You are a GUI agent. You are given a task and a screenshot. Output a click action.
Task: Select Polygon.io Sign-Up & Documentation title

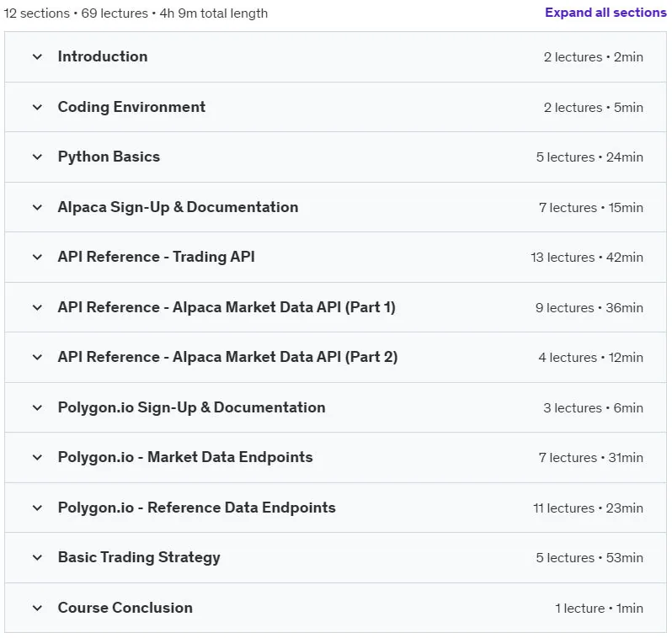tap(191, 407)
